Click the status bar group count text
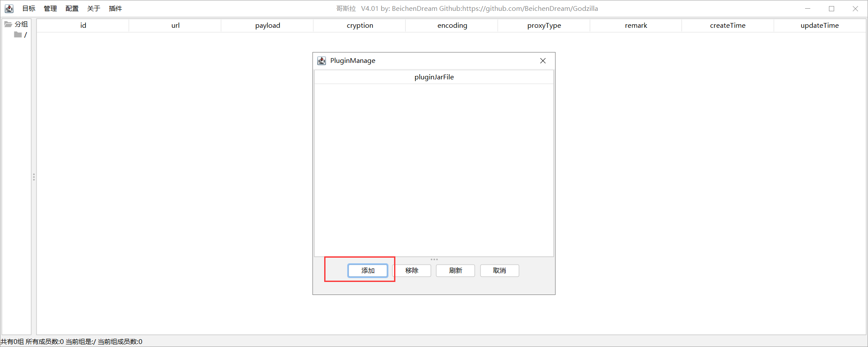This screenshot has width=868, height=347. (x=72, y=342)
